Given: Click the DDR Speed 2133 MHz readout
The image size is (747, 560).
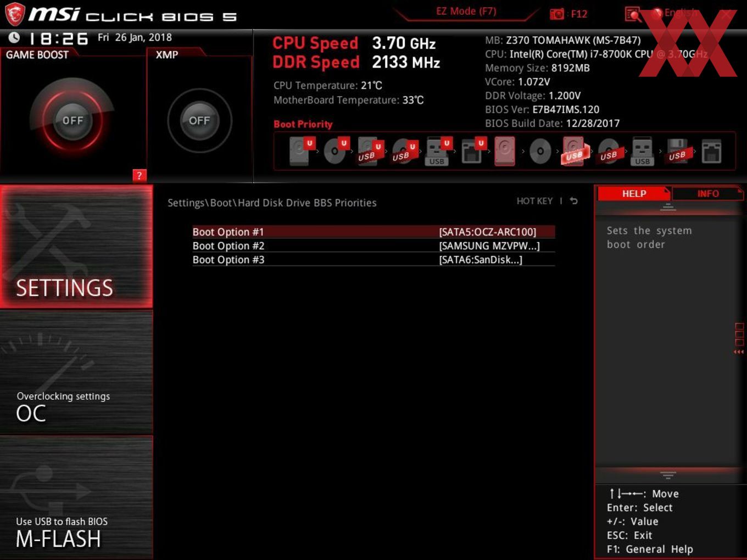Looking at the screenshot, I should coord(356,62).
